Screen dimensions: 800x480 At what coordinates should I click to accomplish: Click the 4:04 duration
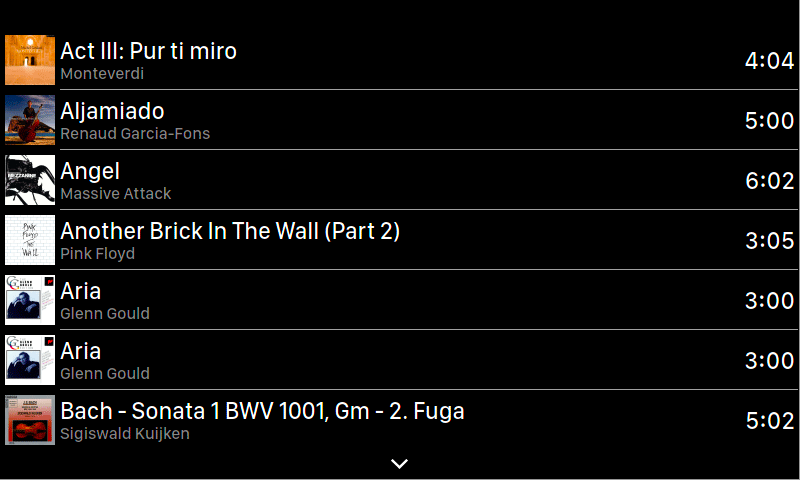pos(769,61)
